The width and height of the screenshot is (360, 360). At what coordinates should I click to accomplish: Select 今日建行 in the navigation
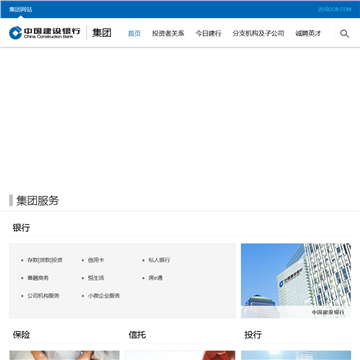(208, 33)
